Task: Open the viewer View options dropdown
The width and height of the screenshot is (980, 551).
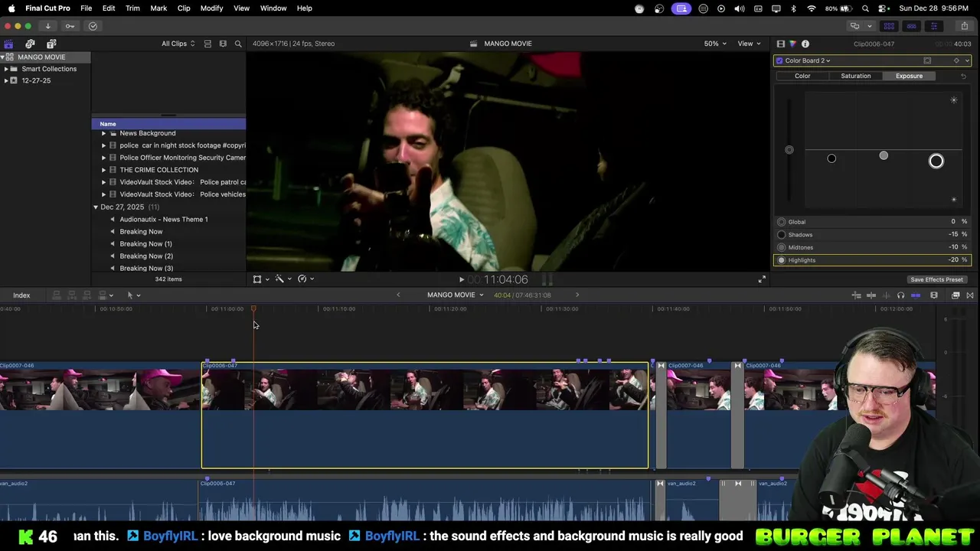Action: [x=748, y=44]
